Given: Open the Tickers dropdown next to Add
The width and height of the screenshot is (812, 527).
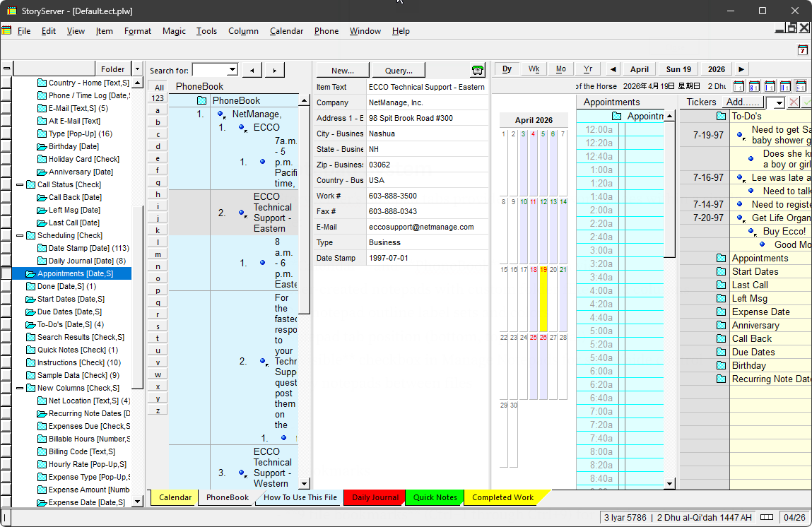Looking at the screenshot, I should [779, 103].
